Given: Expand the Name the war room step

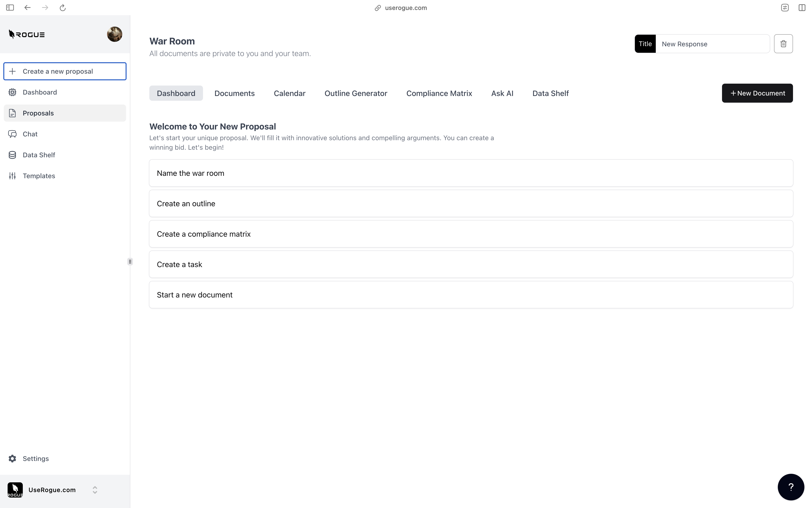Looking at the screenshot, I should click(471, 173).
